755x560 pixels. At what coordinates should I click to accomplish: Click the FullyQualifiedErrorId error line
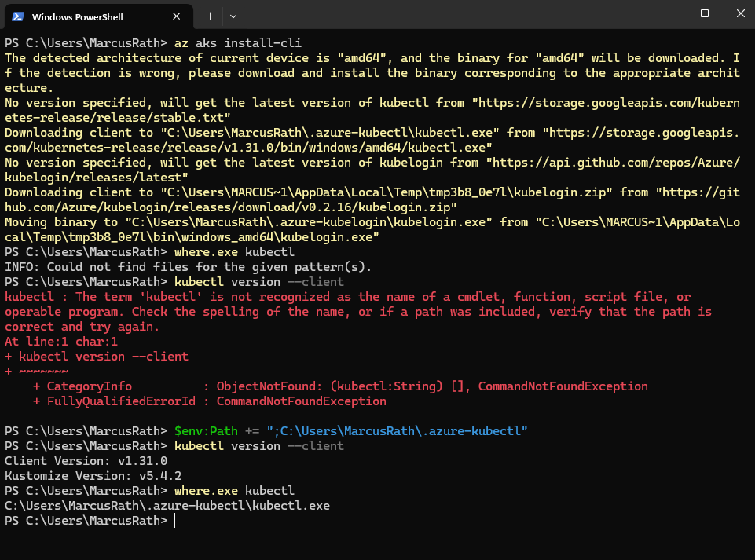(210, 401)
